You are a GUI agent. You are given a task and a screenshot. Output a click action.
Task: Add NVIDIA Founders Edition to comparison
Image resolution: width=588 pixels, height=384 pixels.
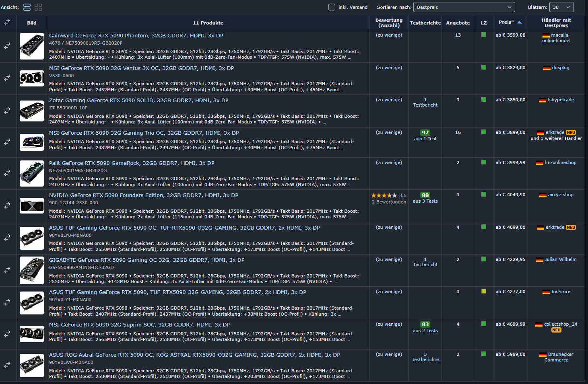(x=7, y=206)
